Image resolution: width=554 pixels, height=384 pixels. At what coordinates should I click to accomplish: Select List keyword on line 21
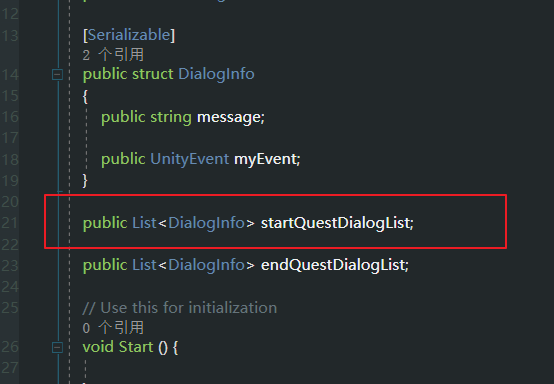[x=144, y=223]
